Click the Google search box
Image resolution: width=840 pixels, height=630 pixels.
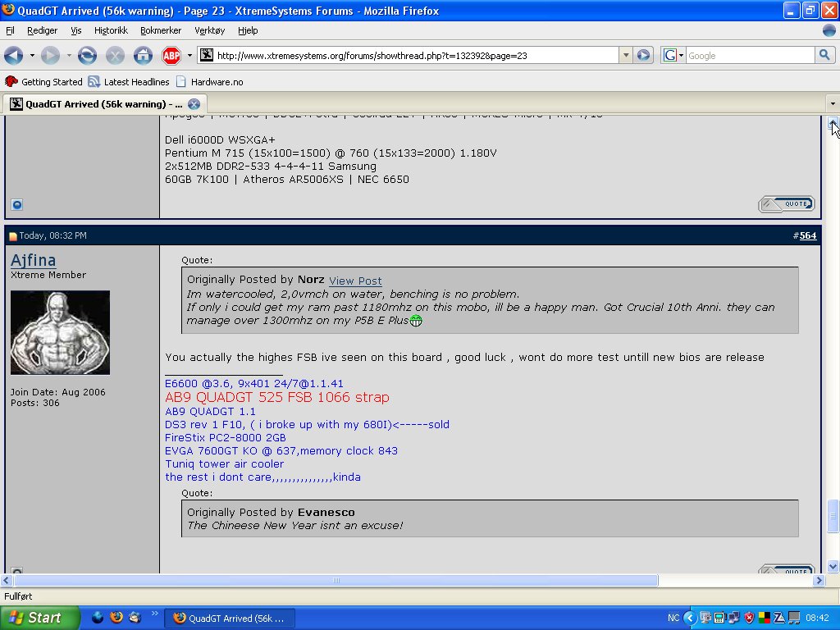[x=750, y=55]
